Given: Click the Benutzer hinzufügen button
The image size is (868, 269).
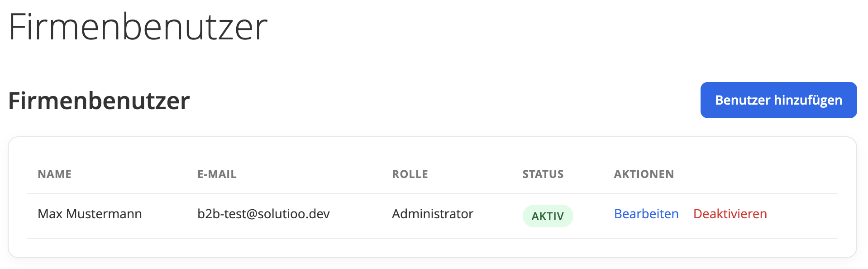Looking at the screenshot, I should (x=778, y=100).
